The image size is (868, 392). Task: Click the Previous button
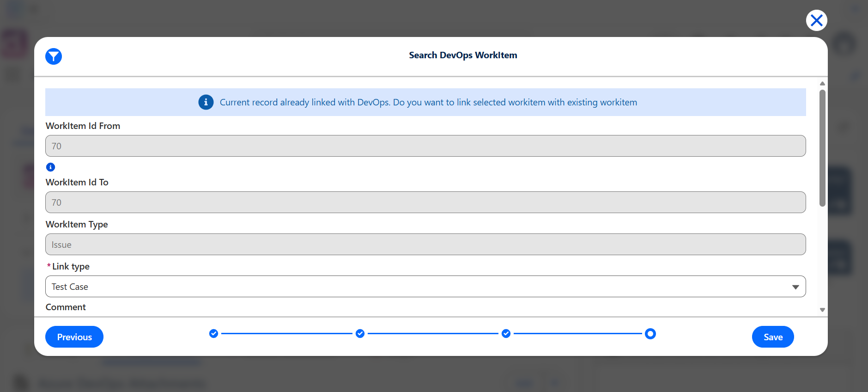tap(74, 337)
